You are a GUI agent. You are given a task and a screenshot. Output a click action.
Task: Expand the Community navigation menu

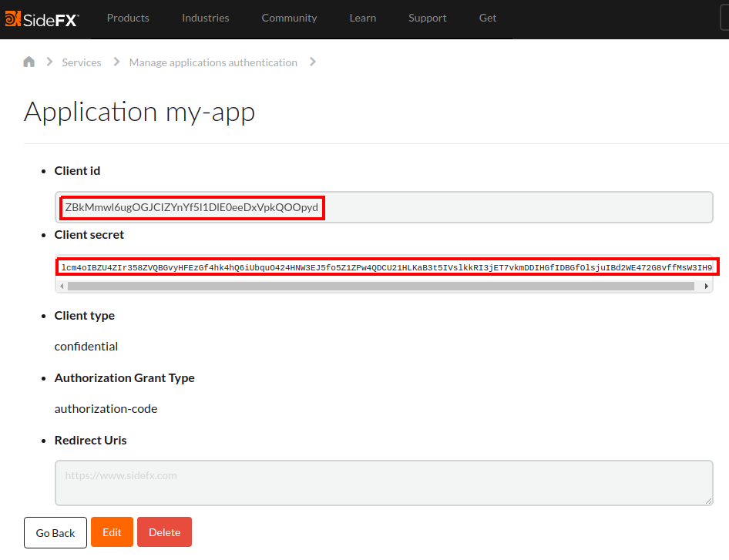pyautogui.click(x=289, y=18)
